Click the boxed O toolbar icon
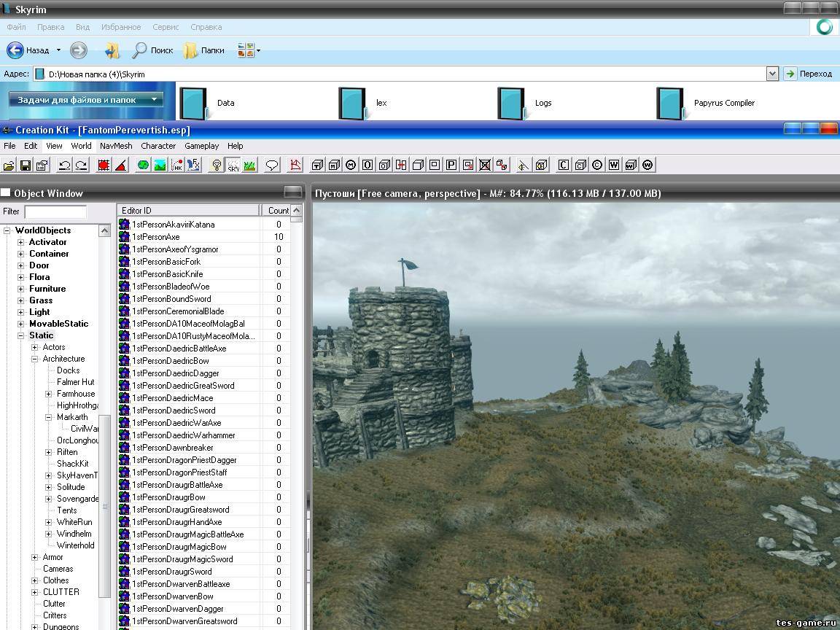The width and height of the screenshot is (840, 630). 367,166
